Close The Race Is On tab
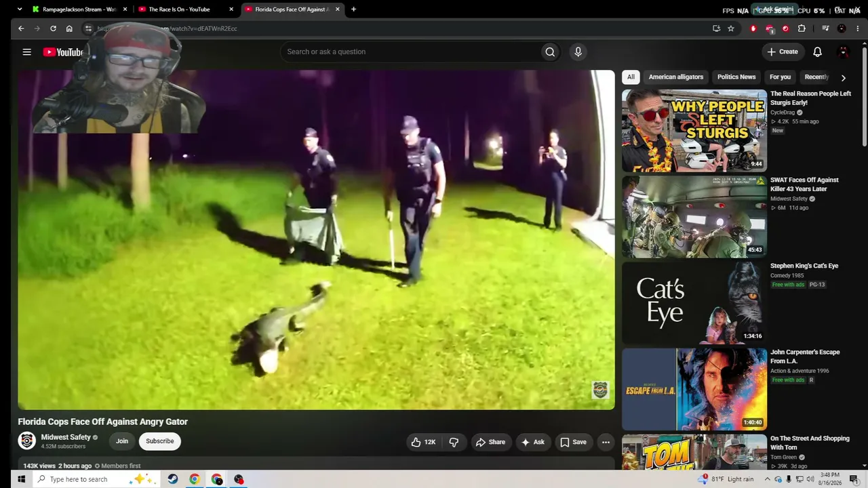The image size is (868, 488). 231,9
